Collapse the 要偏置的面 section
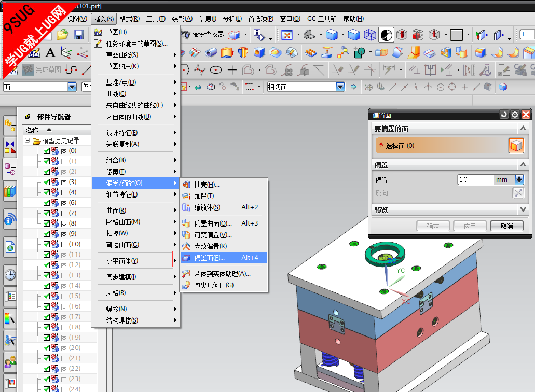This screenshot has height=392, width=535. [x=523, y=128]
